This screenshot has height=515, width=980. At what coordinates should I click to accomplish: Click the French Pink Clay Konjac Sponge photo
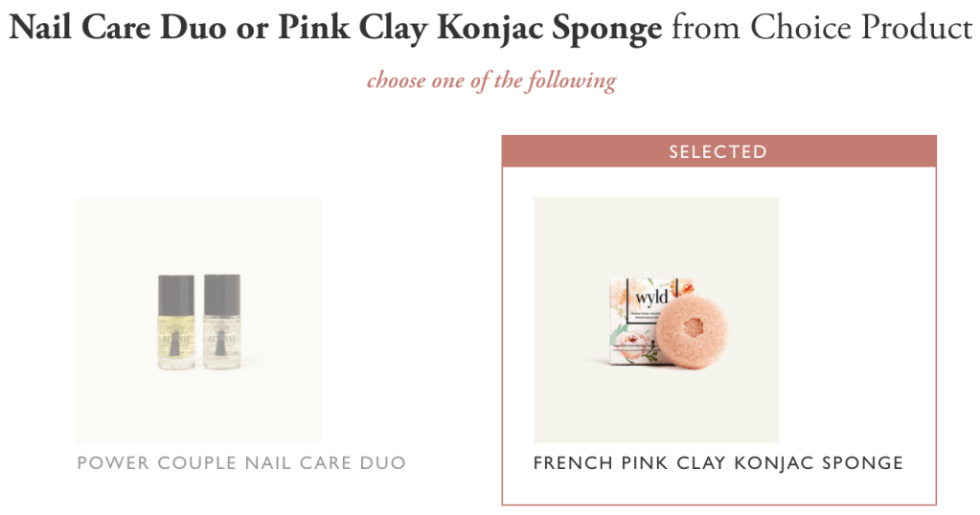coord(655,239)
